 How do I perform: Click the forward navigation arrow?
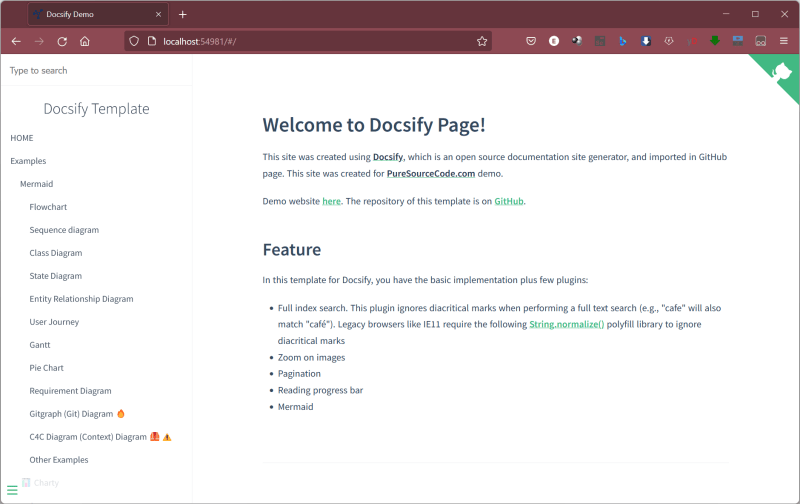click(x=39, y=41)
